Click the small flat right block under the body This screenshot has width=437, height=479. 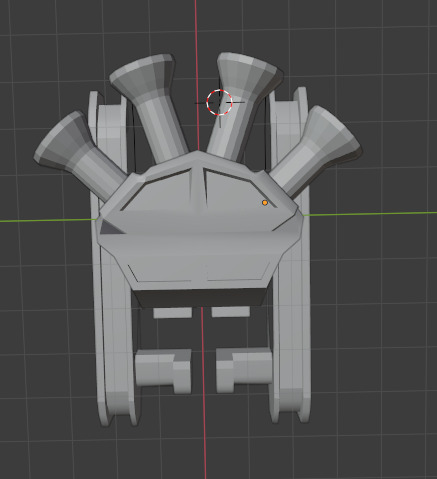click(x=230, y=312)
